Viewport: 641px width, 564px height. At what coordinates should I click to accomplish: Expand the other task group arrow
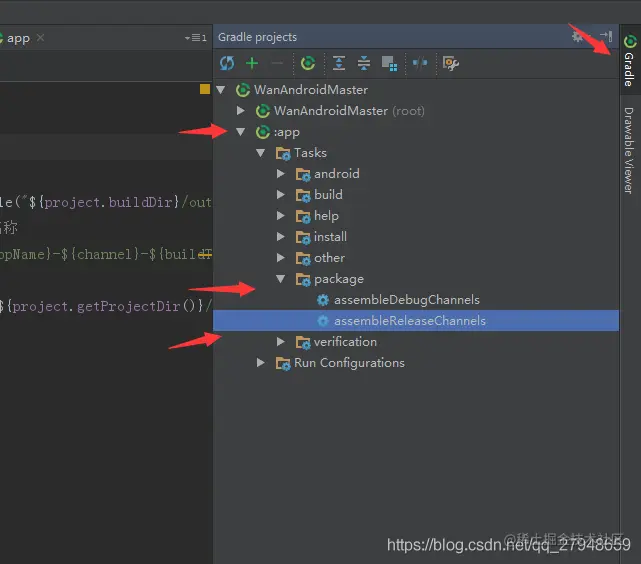[x=280, y=257]
